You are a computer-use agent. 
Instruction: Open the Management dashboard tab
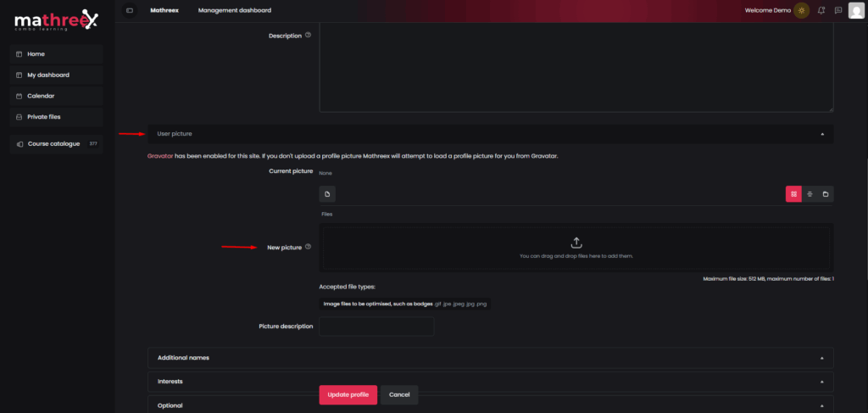click(235, 10)
